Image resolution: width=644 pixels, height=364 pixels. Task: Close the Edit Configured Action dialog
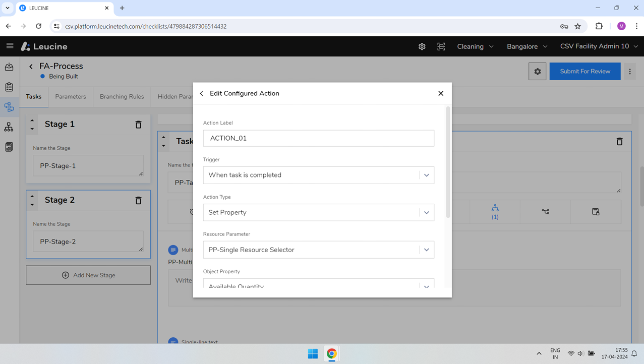click(441, 93)
